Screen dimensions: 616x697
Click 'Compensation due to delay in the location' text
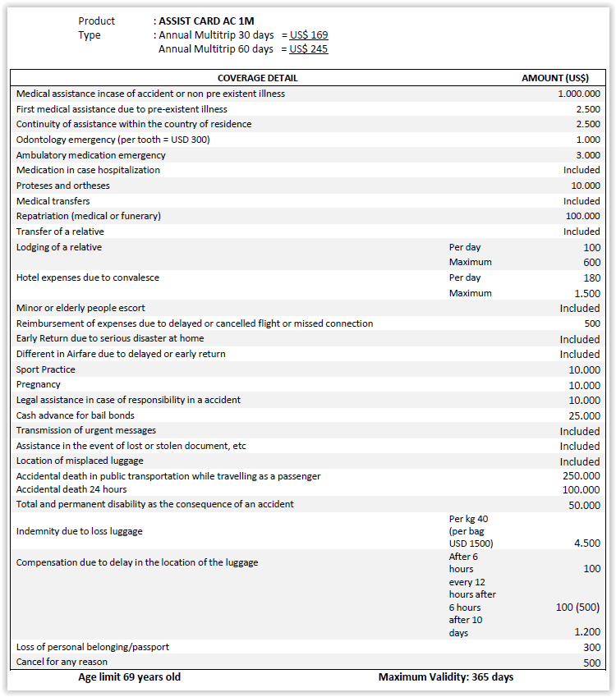coord(137,562)
